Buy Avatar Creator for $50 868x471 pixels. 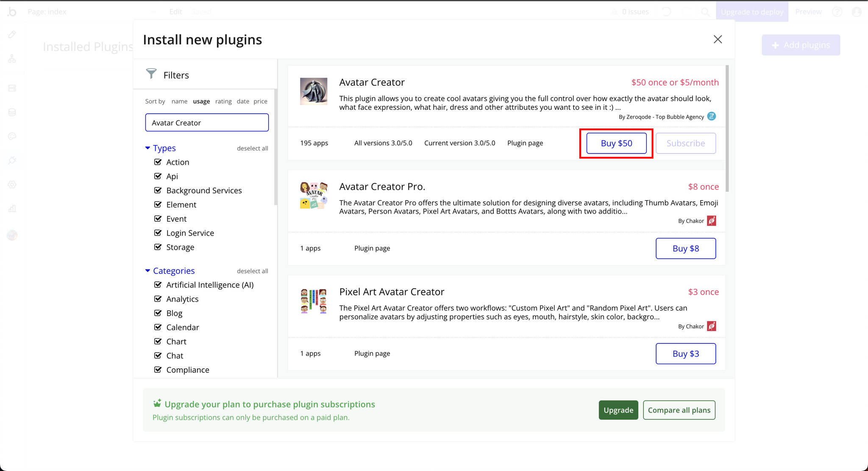616,143
